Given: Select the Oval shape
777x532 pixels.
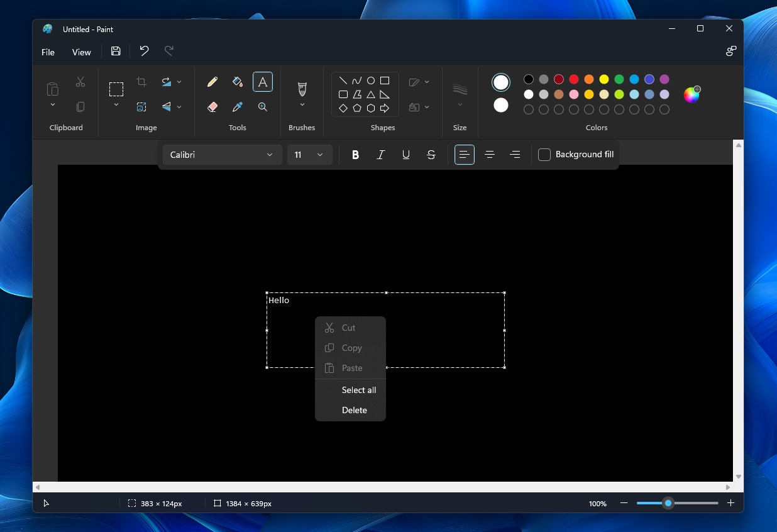Looking at the screenshot, I should click(x=370, y=80).
